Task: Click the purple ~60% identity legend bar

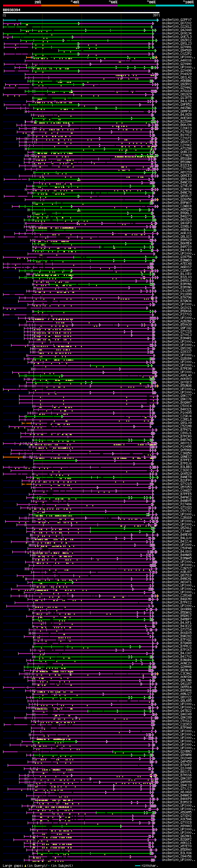Action: point(99,6)
